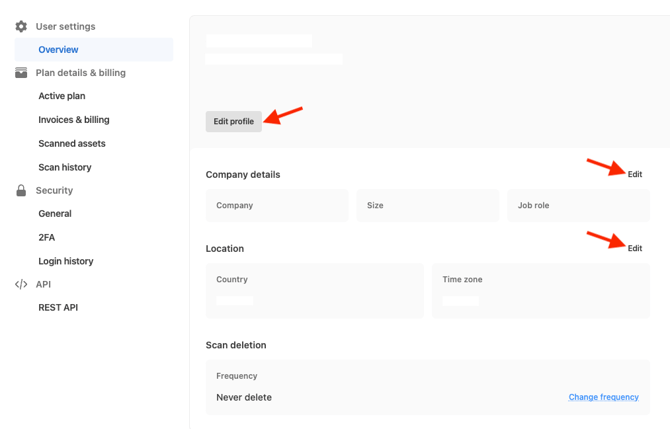
Task: View Login history
Action: tap(65, 261)
